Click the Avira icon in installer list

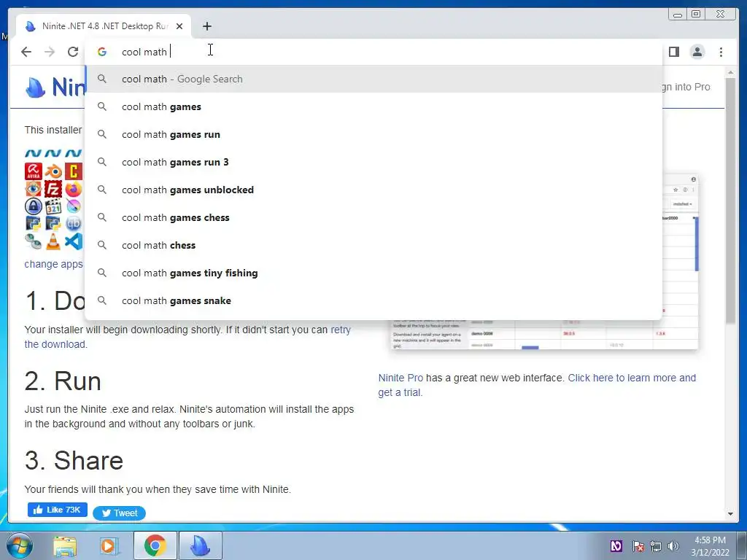pos(34,171)
